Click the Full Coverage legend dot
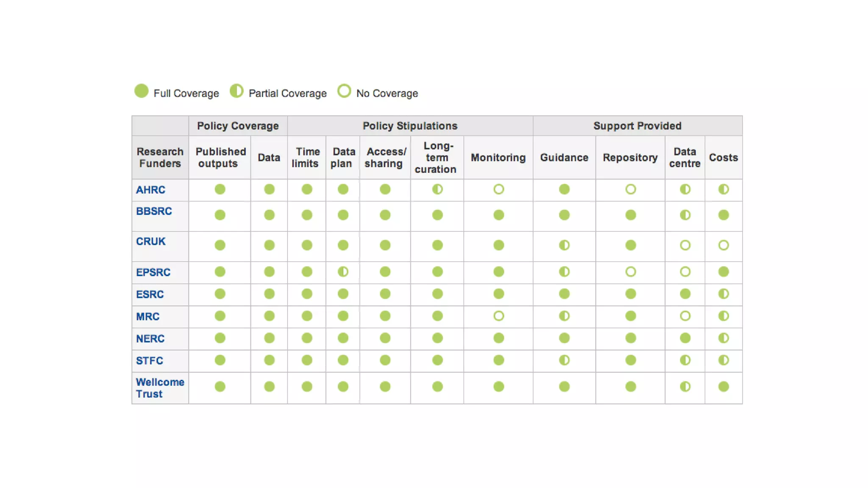868x488 pixels. coord(142,91)
